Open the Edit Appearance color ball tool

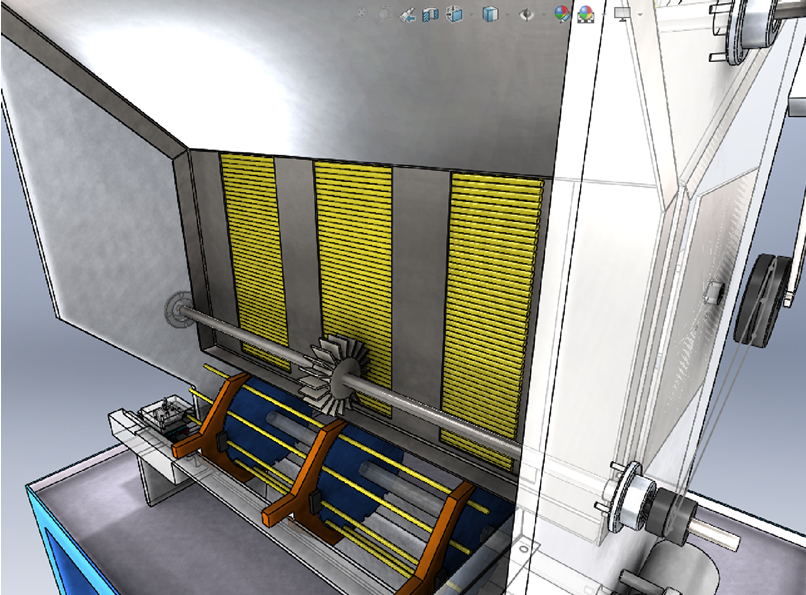coord(562,14)
